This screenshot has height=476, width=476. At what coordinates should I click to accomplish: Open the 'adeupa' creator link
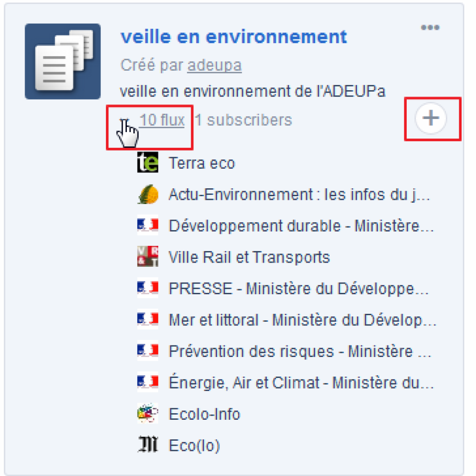click(x=214, y=65)
